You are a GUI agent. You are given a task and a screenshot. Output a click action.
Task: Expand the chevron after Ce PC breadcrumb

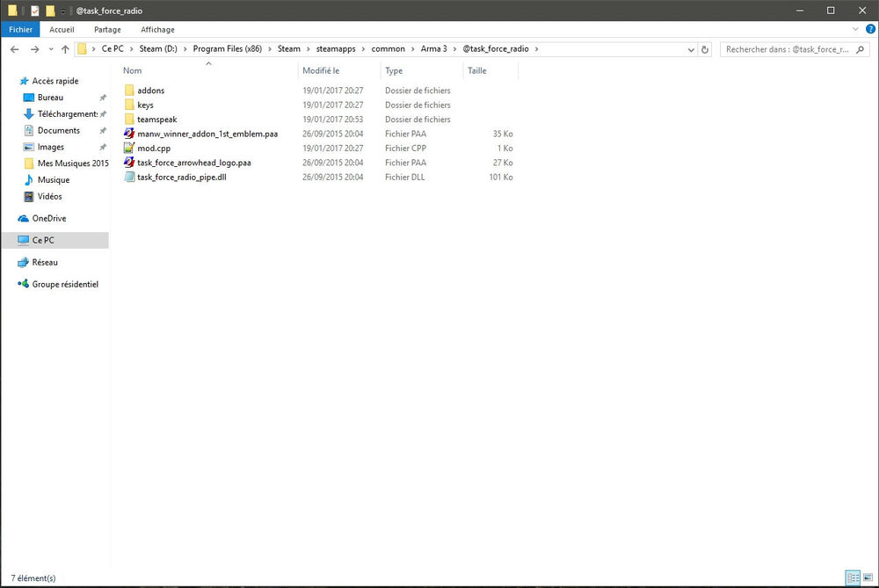pos(132,48)
